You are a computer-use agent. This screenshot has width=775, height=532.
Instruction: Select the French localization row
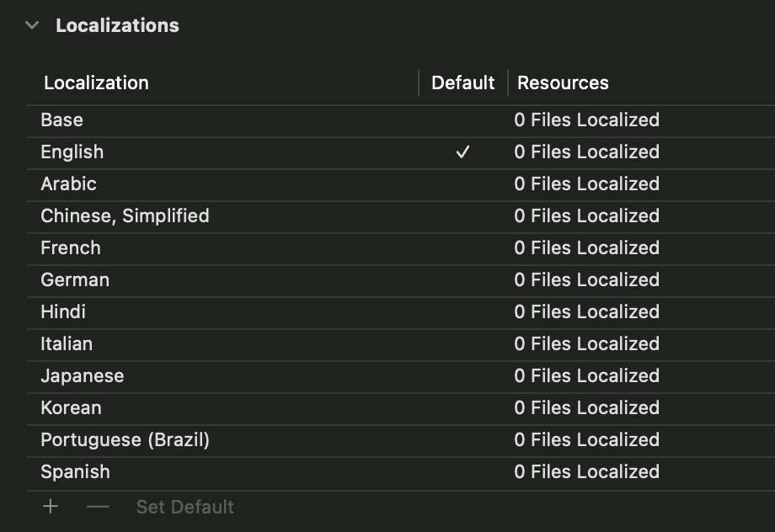[71, 247]
